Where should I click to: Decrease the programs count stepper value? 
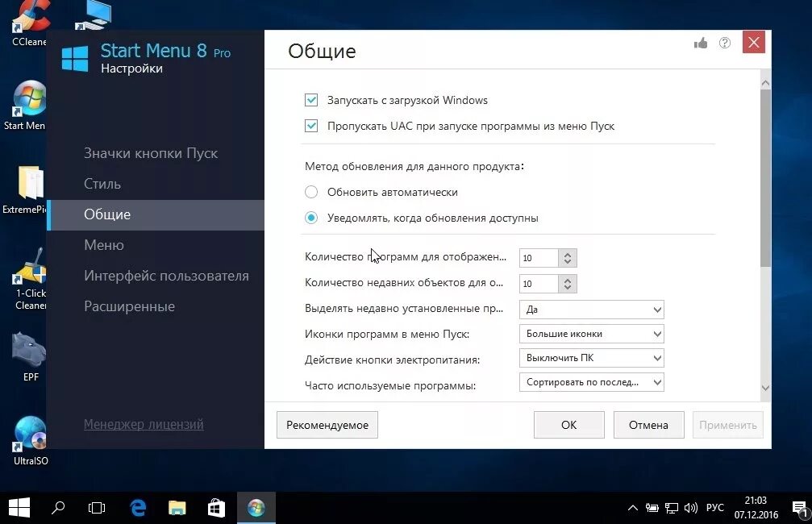[x=568, y=261]
